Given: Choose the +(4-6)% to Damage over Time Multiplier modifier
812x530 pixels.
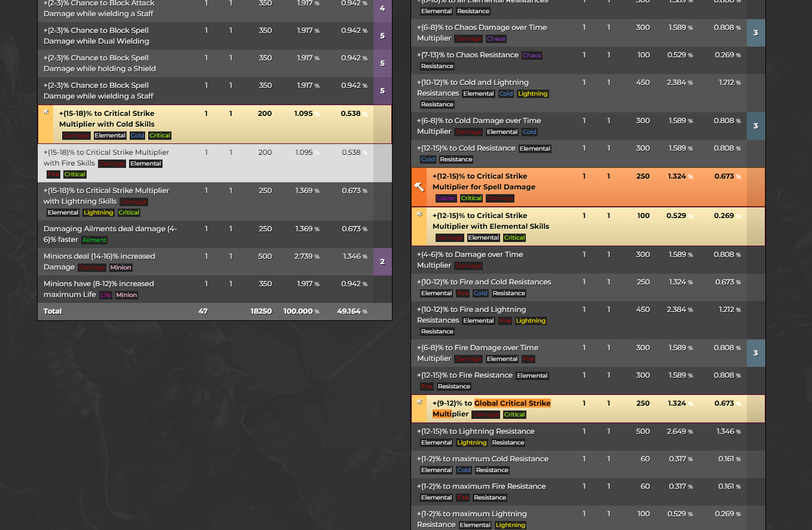Looking at the screenshot, I should click(x=588, y=260).
